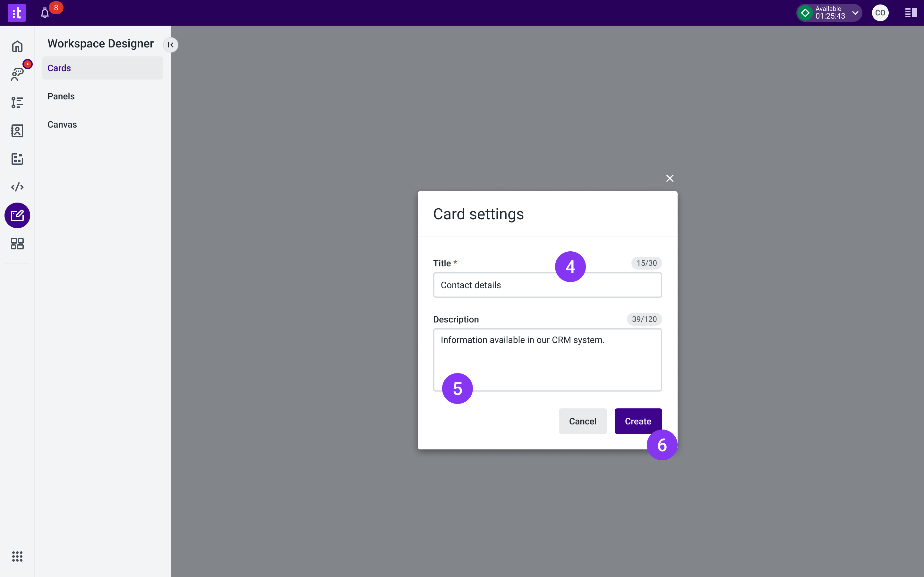The width and height of the screenshot is (924, 577).
Task: Click the Create button to submit card
Action: point(637,421)
